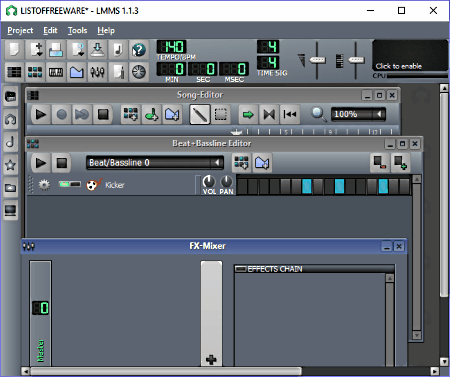Show or hide the Automation Editor
Viewport: 450px width, 377px height.
click(77, 72)
